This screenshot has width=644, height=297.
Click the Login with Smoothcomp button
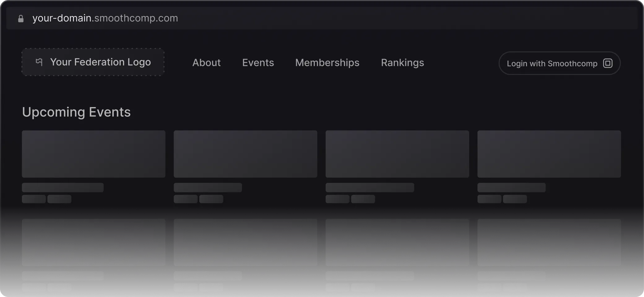click(560, 63)
